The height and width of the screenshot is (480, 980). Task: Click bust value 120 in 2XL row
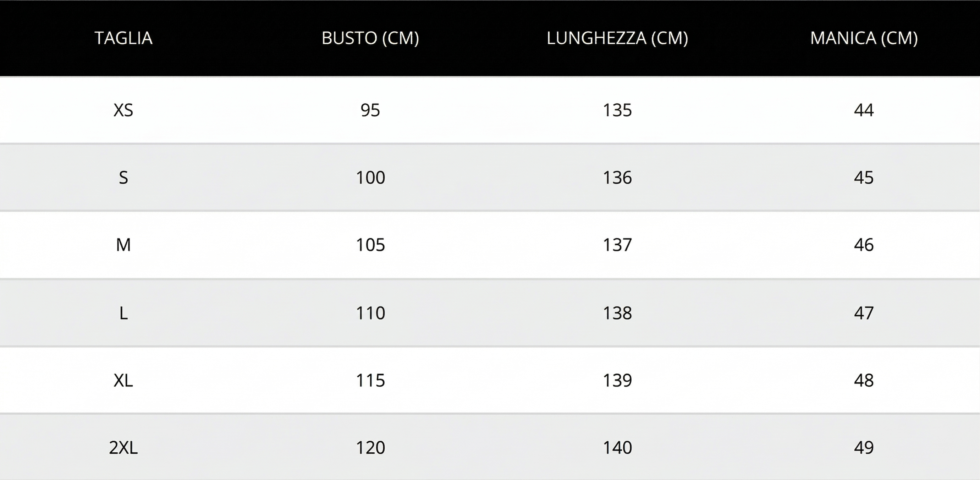click(370, 448)
